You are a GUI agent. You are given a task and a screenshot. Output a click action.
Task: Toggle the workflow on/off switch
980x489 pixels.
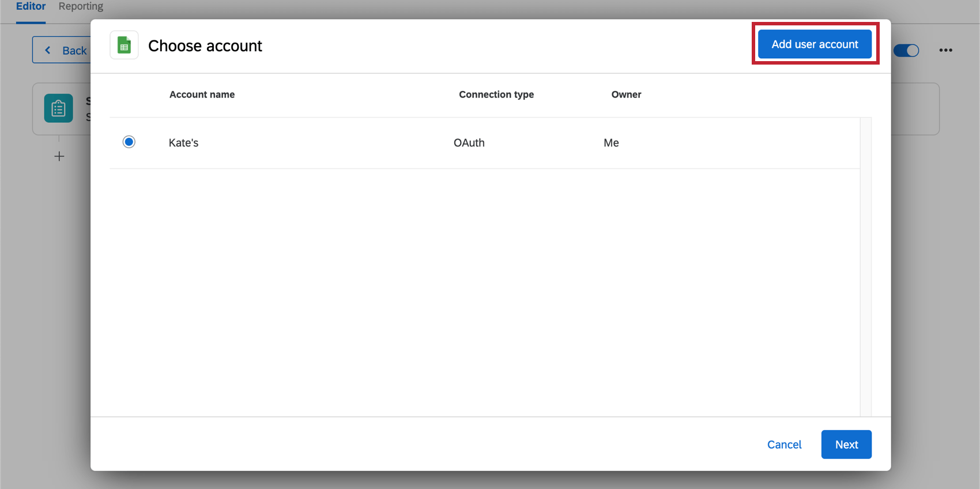pyautogui.click(x=906, y=51)
